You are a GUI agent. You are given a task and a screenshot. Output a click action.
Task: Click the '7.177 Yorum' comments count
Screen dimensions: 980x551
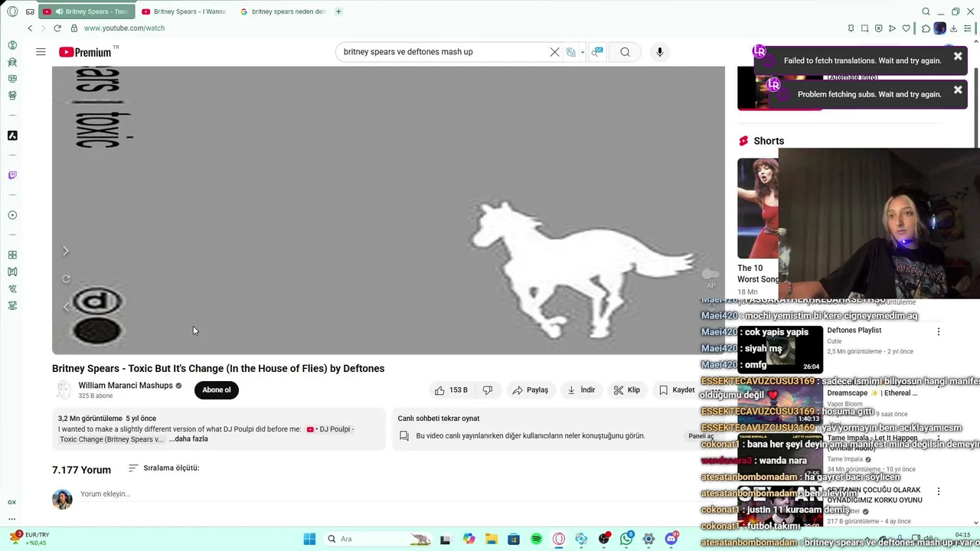(81, 470)
